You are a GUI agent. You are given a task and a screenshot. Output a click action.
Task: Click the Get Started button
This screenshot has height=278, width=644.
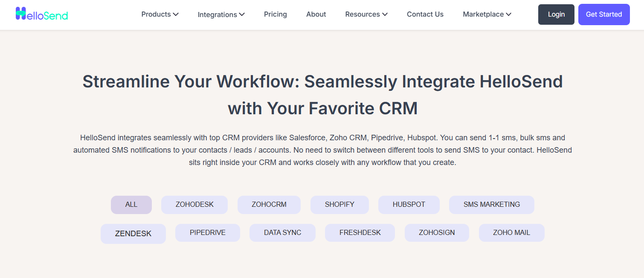604,14
